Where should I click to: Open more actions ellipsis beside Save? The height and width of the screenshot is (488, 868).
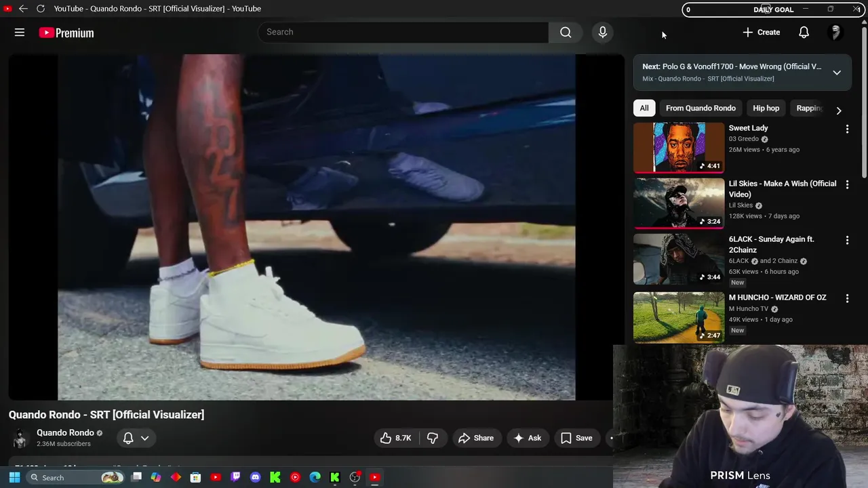tap(611, 438)
